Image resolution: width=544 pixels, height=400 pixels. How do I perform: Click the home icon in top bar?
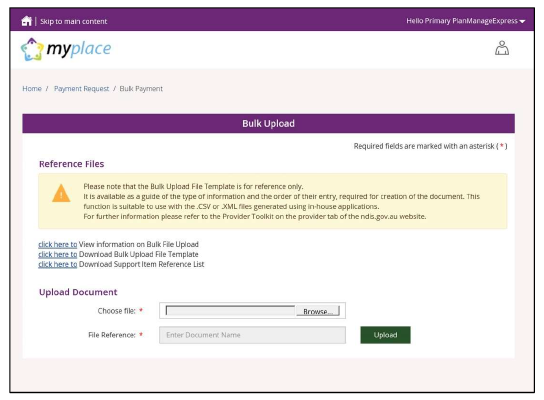tap(26, 21)
